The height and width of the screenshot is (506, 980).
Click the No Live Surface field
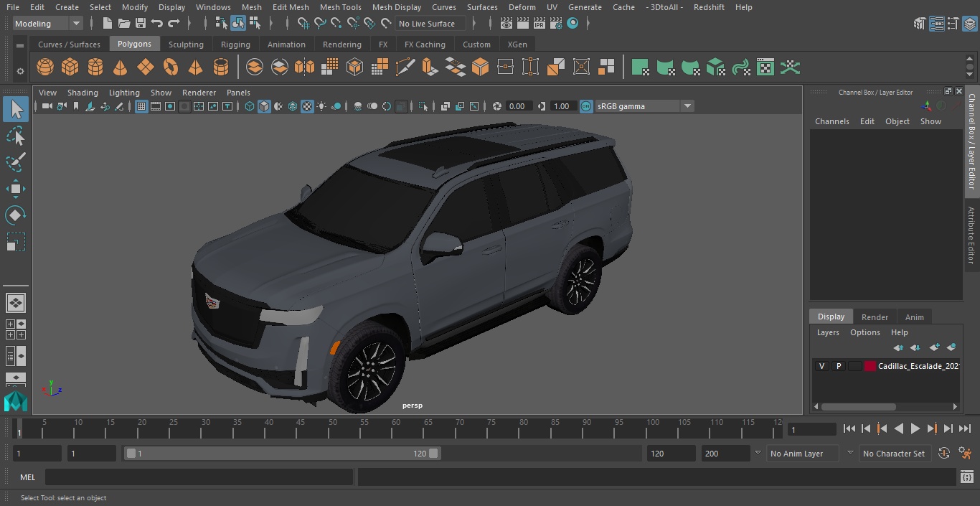[431, 24]
